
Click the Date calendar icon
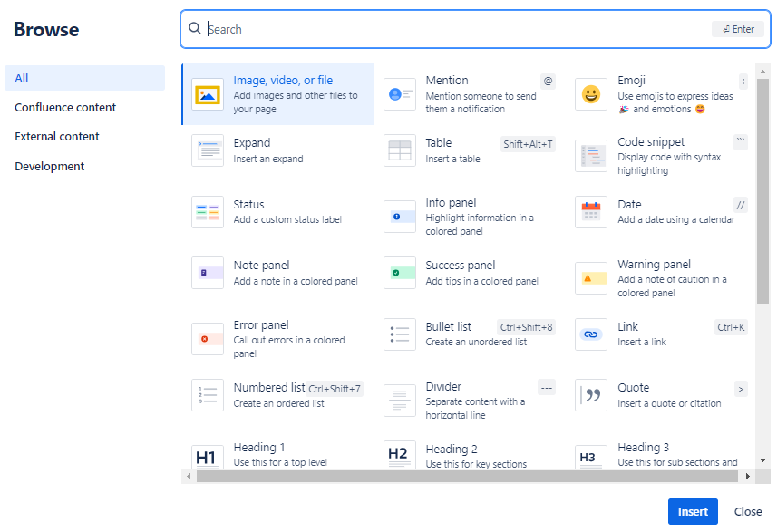tap(590, 212)
